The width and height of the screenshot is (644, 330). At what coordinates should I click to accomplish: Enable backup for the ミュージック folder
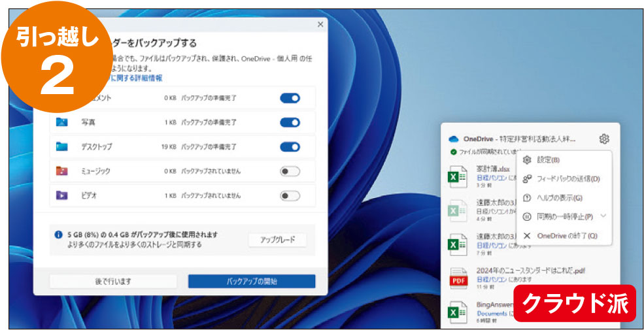[290, 172]
